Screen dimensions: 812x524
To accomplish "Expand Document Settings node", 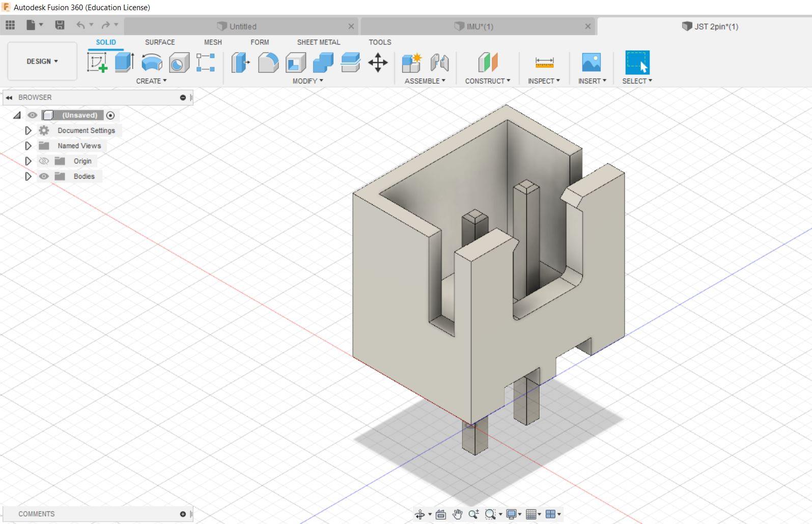I will click(x=28, y=130).
